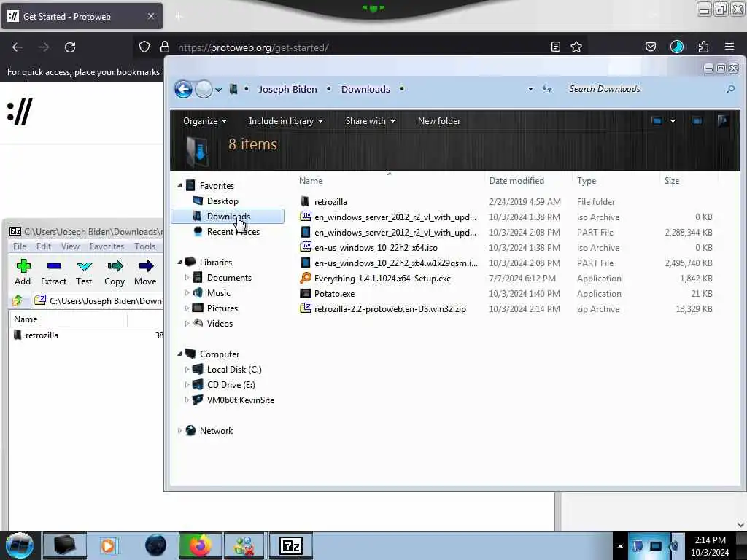Click the help icon in Explorer toolbar

[x=723, y=121]
